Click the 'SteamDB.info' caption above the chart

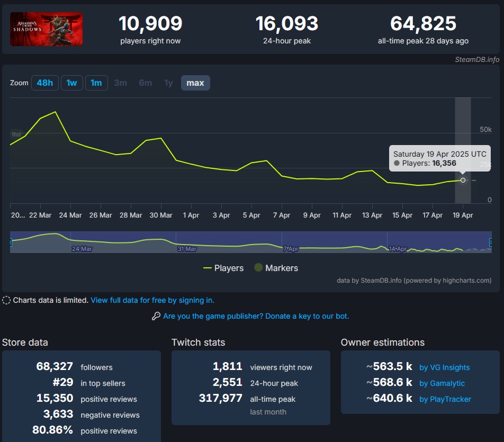click(x=477, y=59)
